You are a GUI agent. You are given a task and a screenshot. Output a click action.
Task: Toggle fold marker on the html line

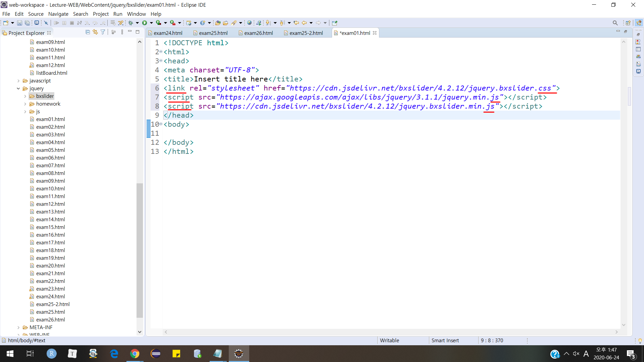[x=161, y=52]
